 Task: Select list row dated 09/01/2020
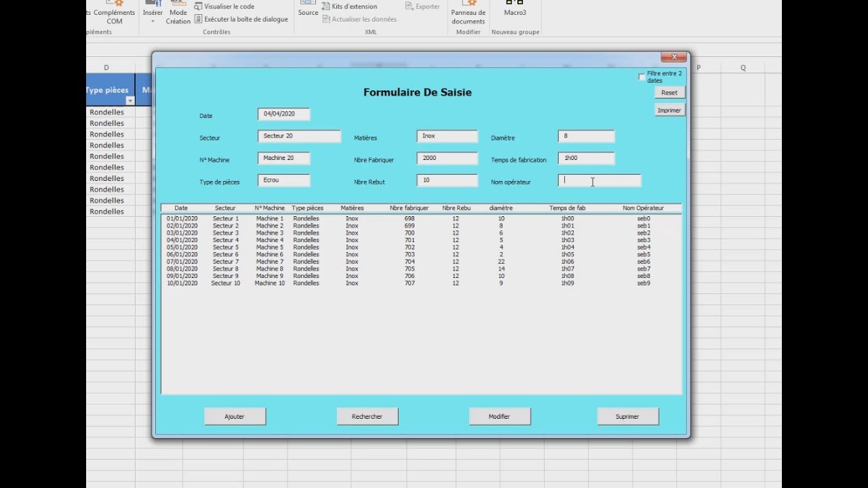click(420, 276)
